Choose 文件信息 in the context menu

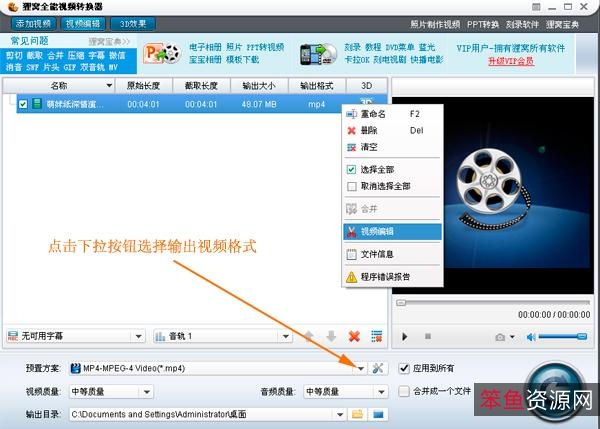[x=393, y=254]
